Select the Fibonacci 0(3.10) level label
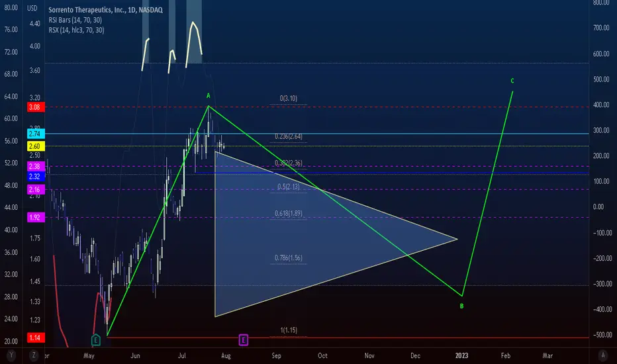This screenshot has width=617, height=364. [289, 99]
